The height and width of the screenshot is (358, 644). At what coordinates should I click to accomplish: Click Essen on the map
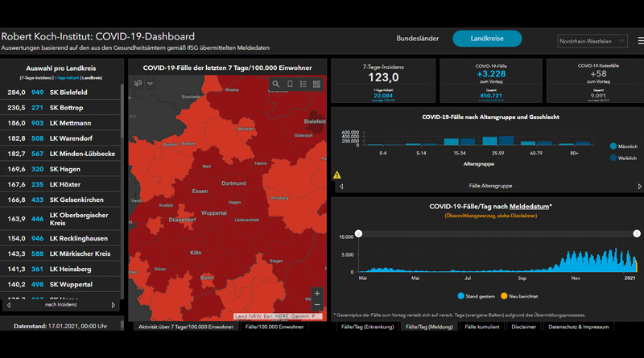coord(200,191)
